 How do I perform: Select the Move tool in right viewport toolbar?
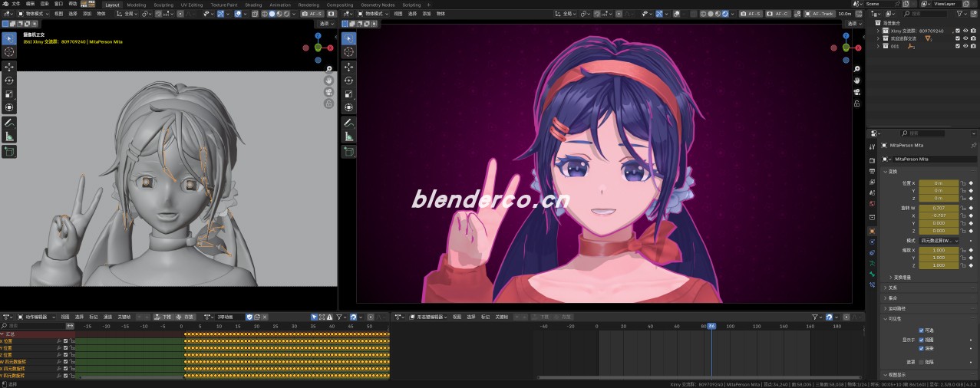coord(348,67)
